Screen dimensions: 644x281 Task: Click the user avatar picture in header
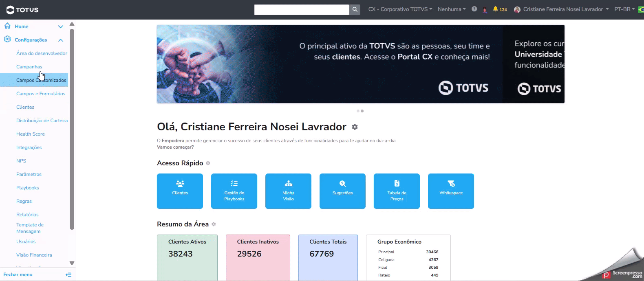coord(517,9)
